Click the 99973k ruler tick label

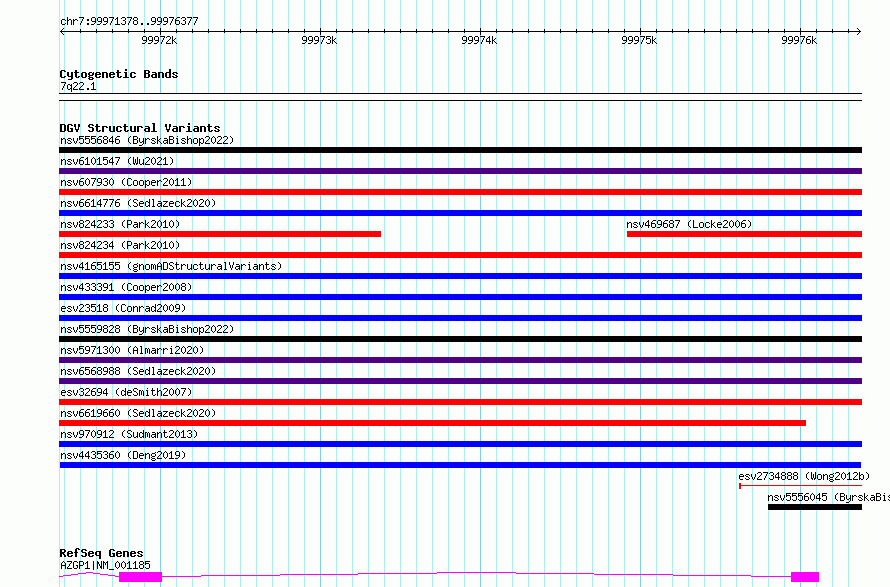319,40
